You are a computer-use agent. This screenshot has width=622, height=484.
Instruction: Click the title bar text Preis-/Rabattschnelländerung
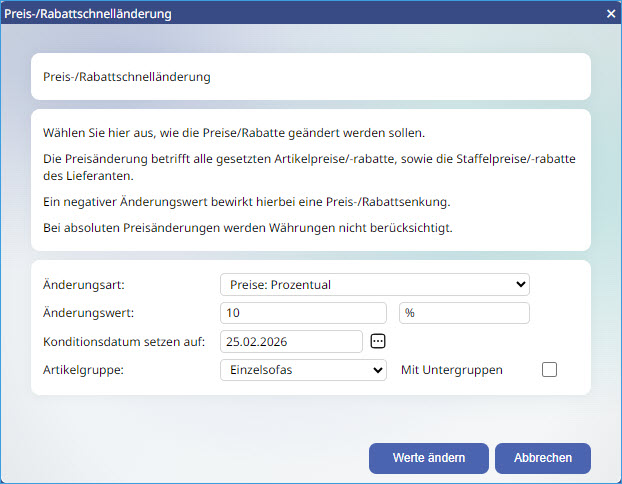click(88, 14)
